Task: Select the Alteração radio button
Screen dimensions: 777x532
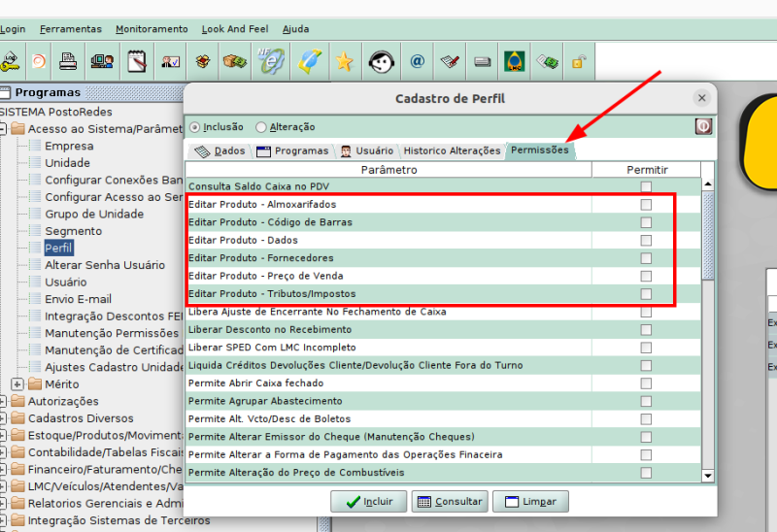Action: tap(261, 127)
